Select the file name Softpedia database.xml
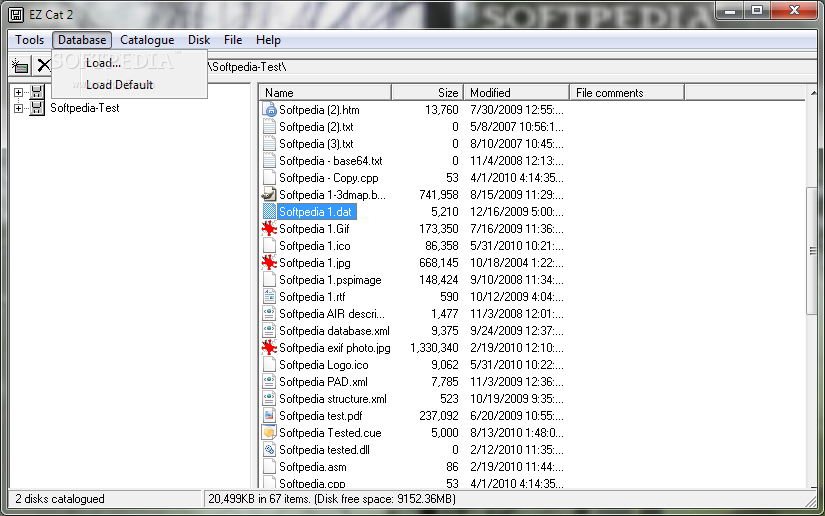The image size is (825, 516). [335, 331]
